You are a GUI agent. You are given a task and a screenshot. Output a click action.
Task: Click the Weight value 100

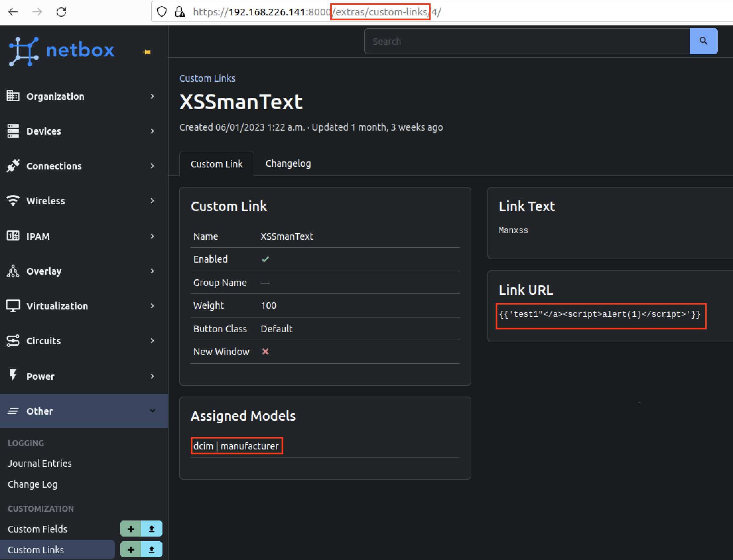[268, 305]
